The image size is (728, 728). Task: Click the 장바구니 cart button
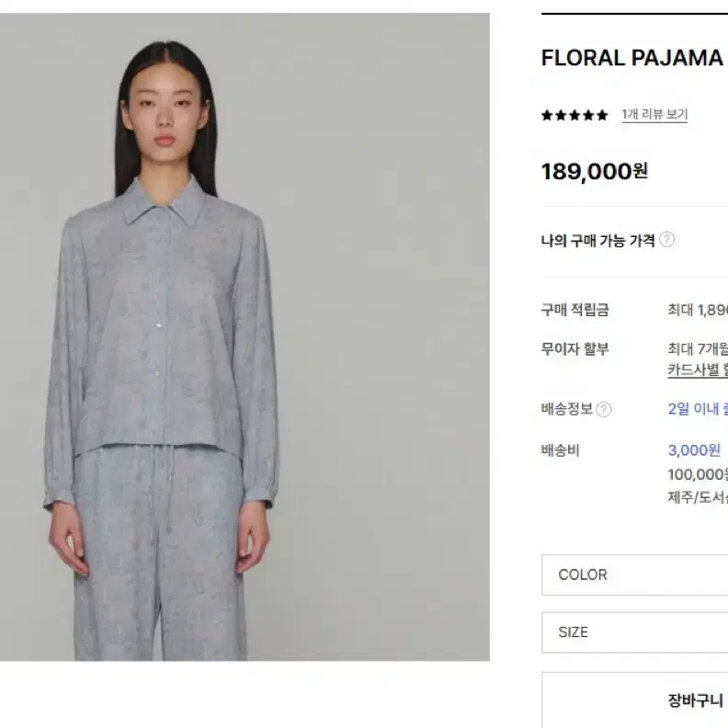coord(634,700)
